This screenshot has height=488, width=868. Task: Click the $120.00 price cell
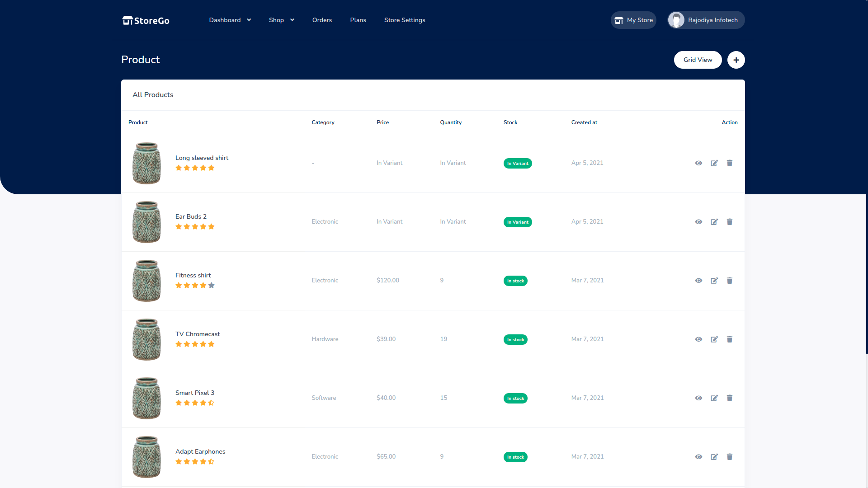coord(388,280)
